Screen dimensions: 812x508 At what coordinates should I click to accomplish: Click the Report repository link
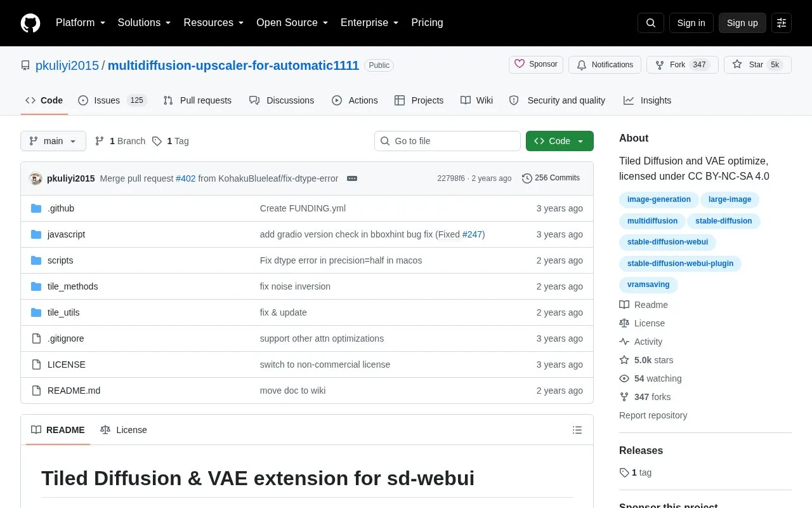click(653, 415)
